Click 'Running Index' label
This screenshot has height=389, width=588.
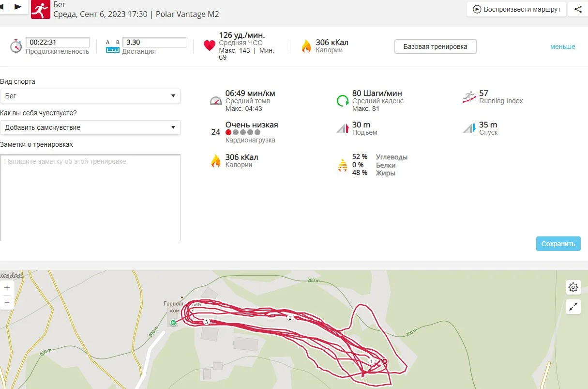[x=501, y=101]
